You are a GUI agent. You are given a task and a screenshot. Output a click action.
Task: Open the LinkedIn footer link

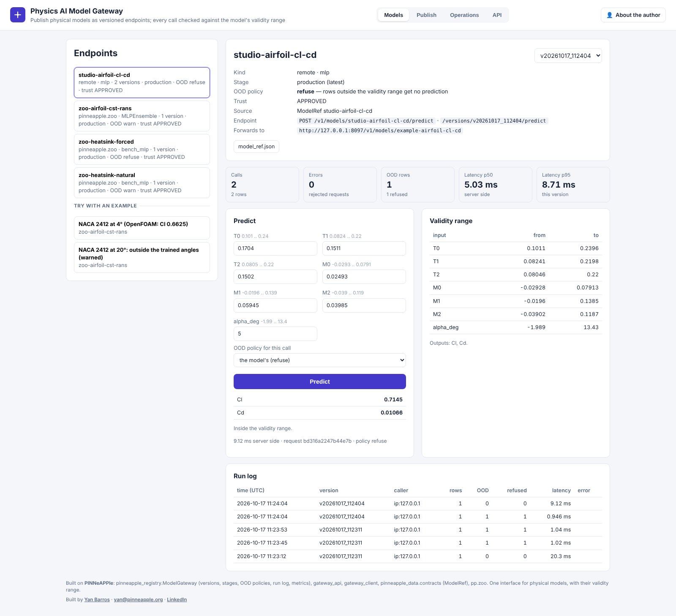[177, 600]
